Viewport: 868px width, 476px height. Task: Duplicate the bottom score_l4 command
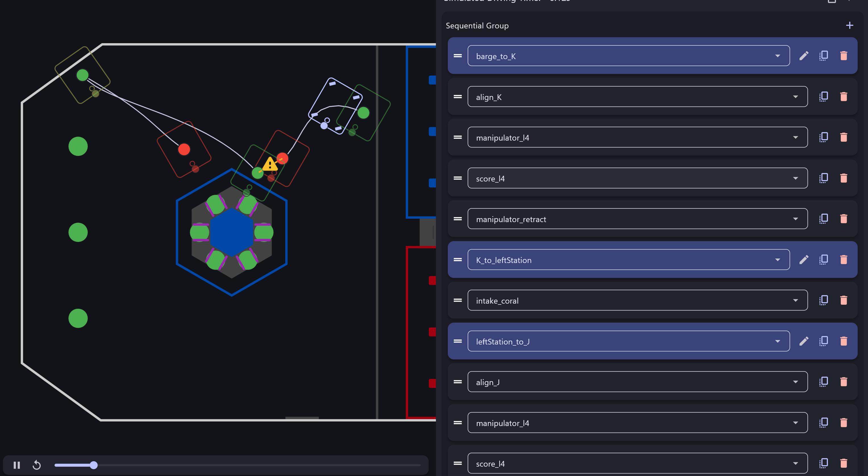tap(823, 463)
